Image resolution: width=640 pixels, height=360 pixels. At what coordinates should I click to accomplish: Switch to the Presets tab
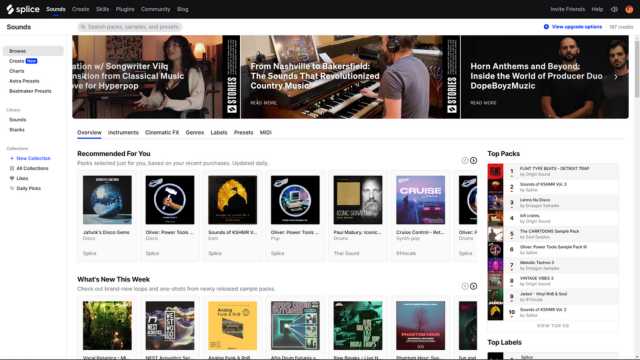coord(244,133)
